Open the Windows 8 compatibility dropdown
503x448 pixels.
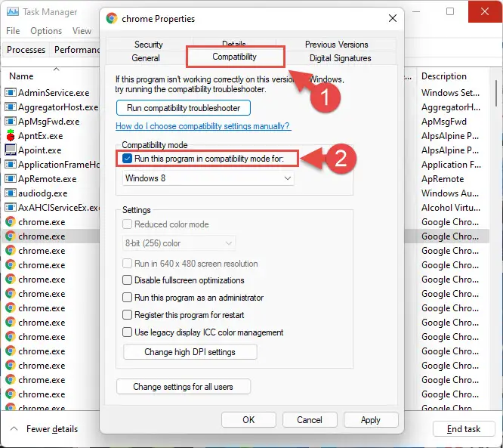click(208, 178)
